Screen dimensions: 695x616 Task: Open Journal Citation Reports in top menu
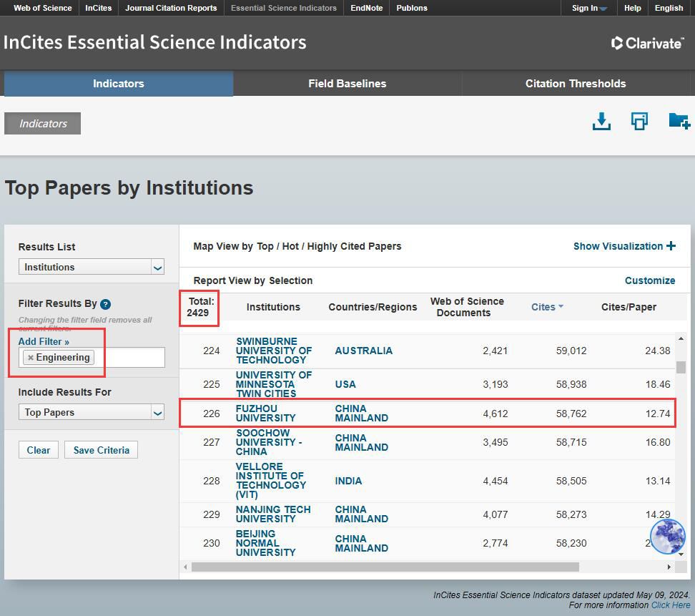[171, 8]
